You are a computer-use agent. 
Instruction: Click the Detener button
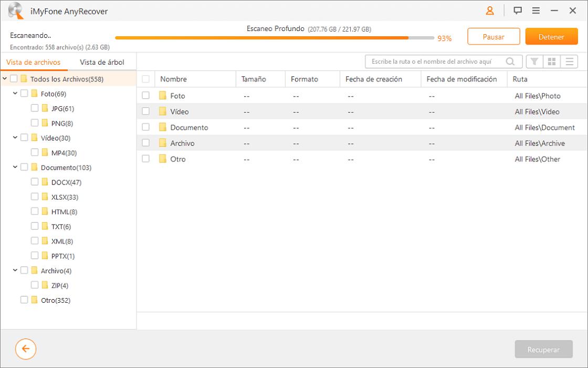(551, 37)
